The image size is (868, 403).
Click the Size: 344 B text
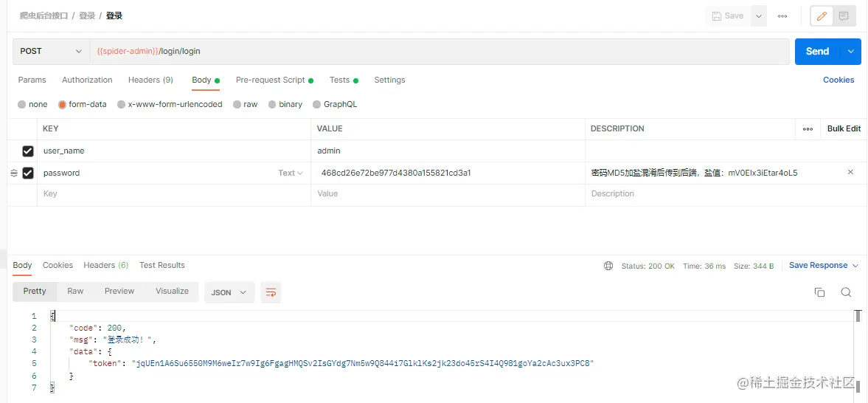point(754,266)
